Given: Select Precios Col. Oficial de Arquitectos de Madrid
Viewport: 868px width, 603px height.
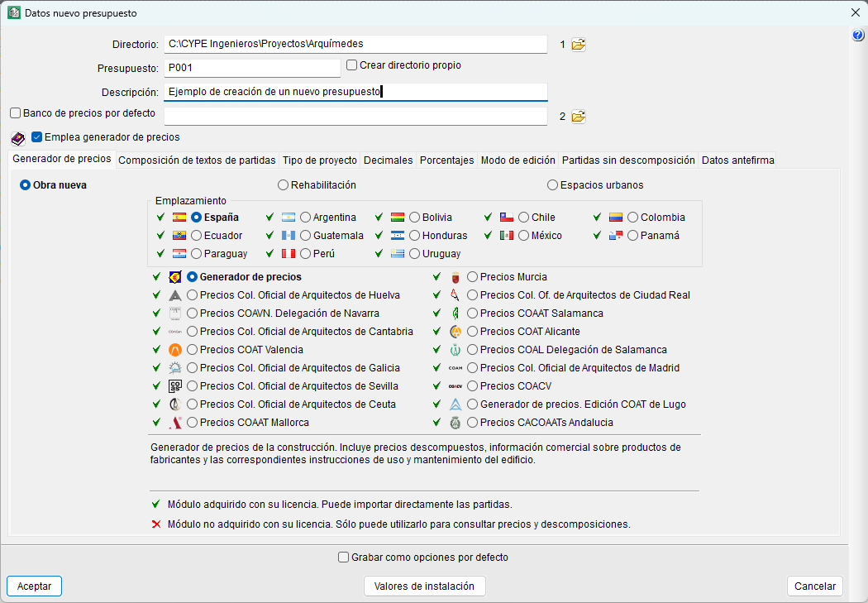Looking at the screenshot, I should pos(473,368).
